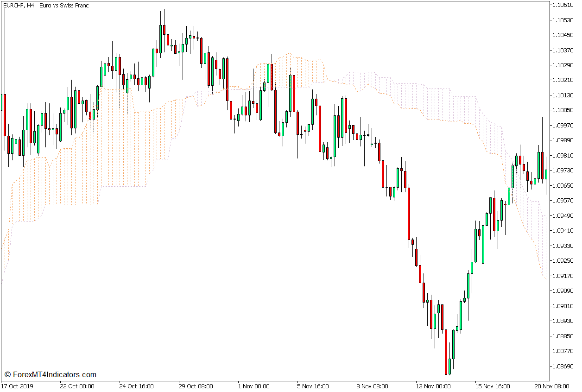Image resolution: width=582 pixels, height=392 pixels.
Task: Click the 13 Nov 00:00 time label
Action: [432, 386]
